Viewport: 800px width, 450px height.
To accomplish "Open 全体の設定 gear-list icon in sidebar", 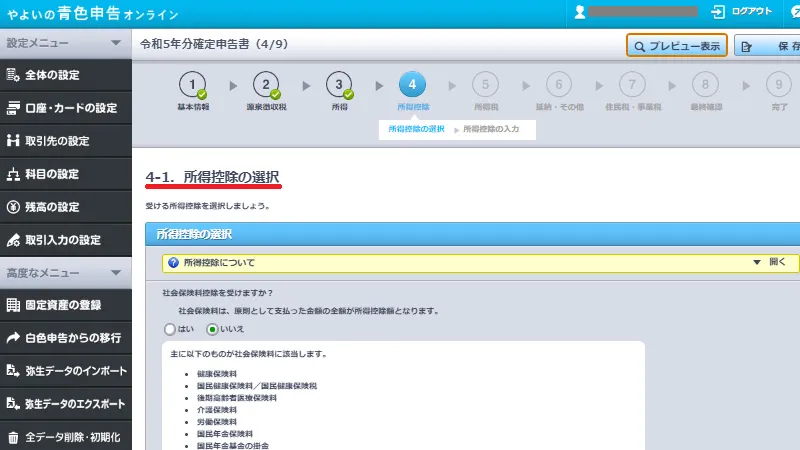I will 13,75.
